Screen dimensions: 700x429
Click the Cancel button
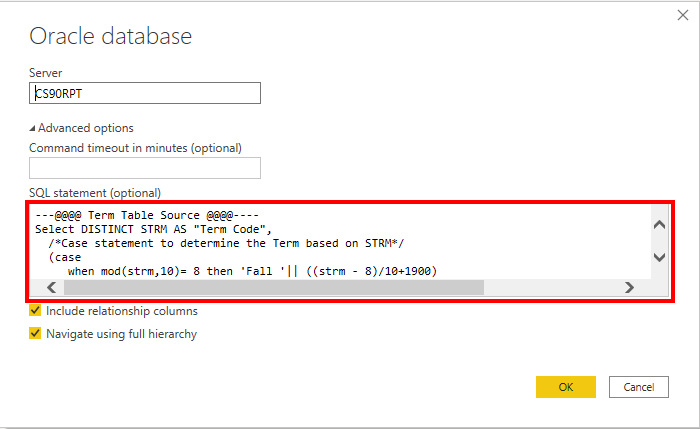click(x=639, y=387)
